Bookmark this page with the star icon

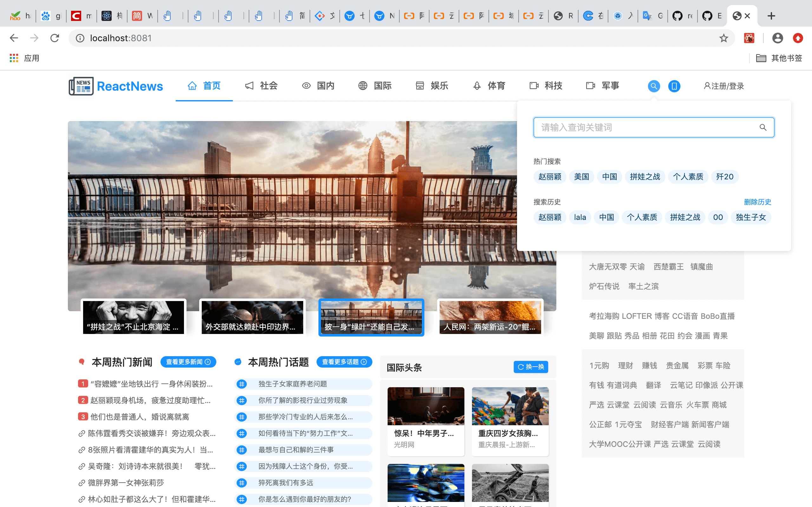point(724,38)
